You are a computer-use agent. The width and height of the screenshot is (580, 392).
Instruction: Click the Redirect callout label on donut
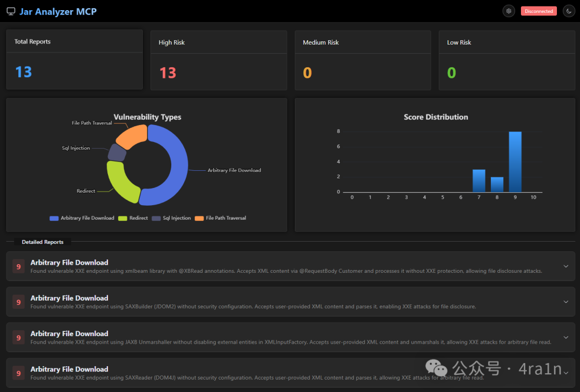click(86, 191)
